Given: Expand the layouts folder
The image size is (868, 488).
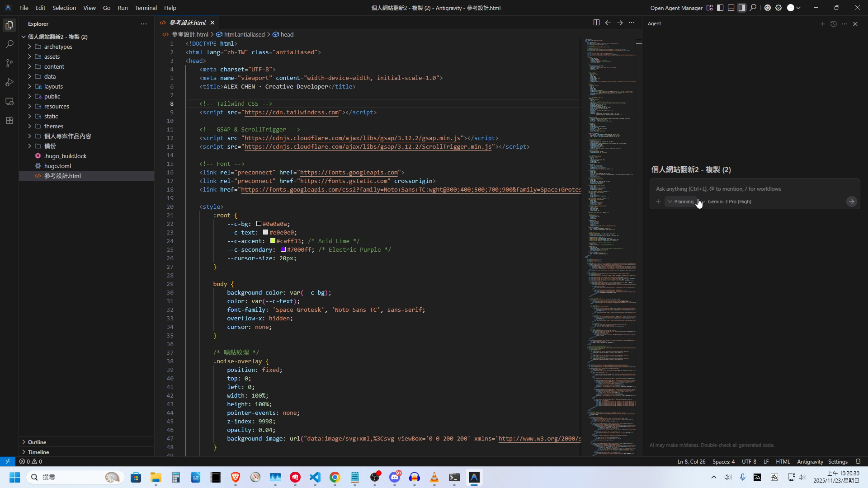Looking at the screenshot, I should [53, 86].
